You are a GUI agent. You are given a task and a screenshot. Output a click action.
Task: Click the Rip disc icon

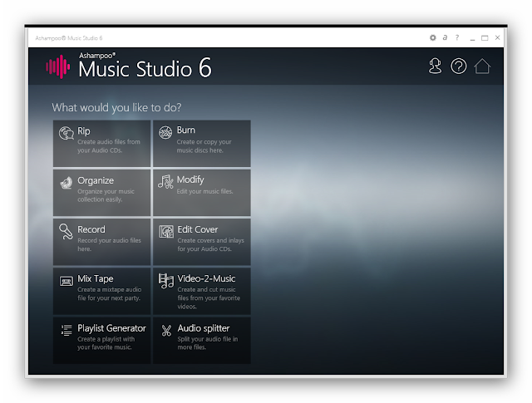tap(66, 133)
